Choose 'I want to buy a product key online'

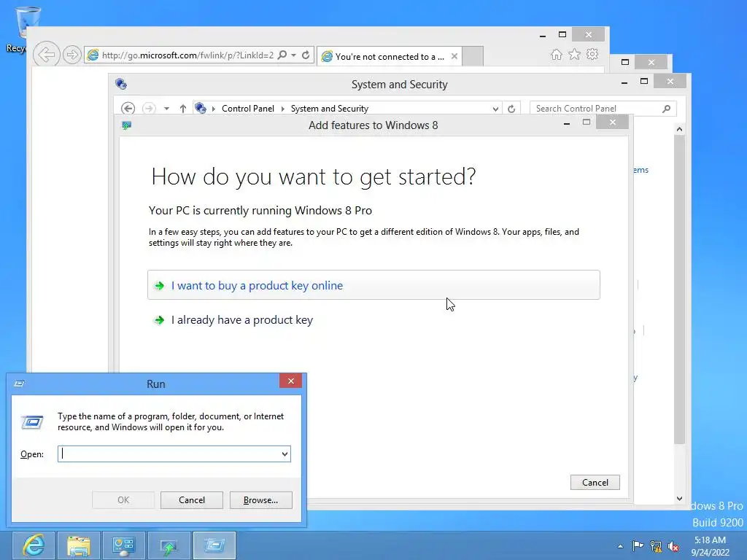pyautogui.click(x=373, y=285)
